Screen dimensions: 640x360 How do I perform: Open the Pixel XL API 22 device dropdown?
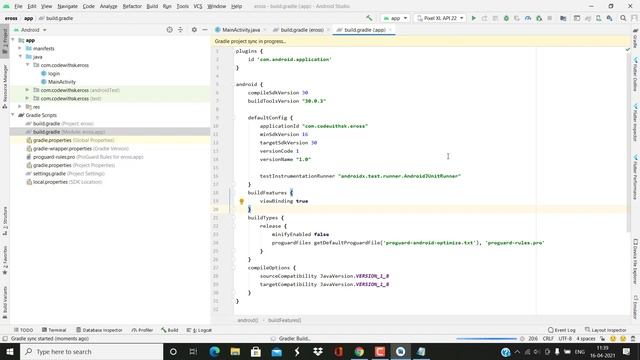[440, 18]
